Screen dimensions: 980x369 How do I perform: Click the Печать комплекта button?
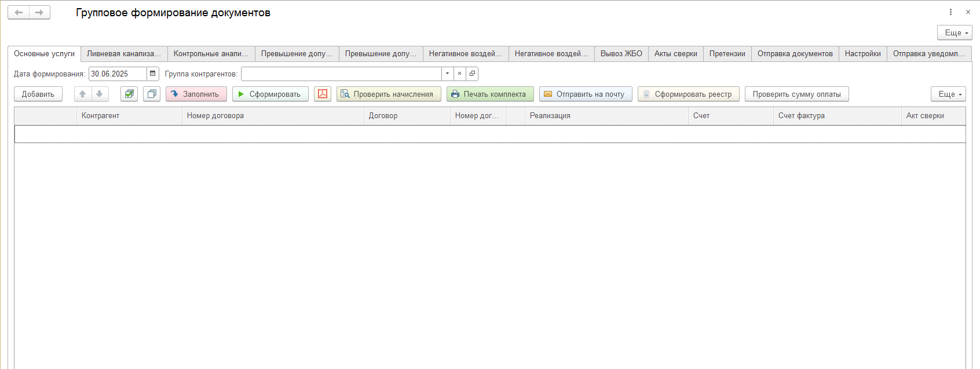[x=490, y=94]
